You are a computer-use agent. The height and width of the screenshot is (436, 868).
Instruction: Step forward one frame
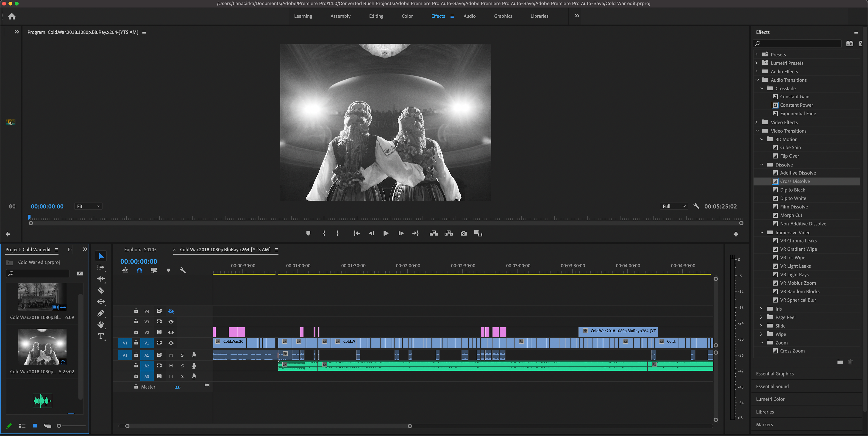click(401, 233)
